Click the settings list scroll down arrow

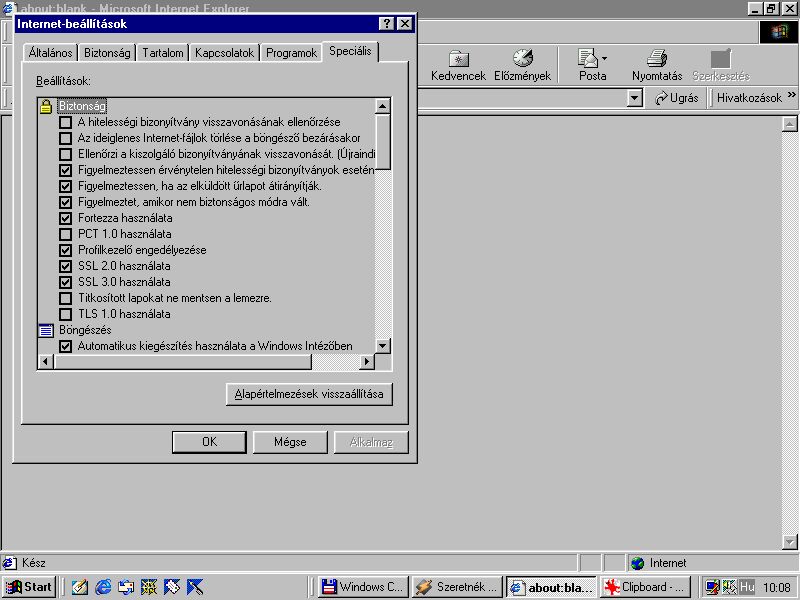[x=382, y=346]
